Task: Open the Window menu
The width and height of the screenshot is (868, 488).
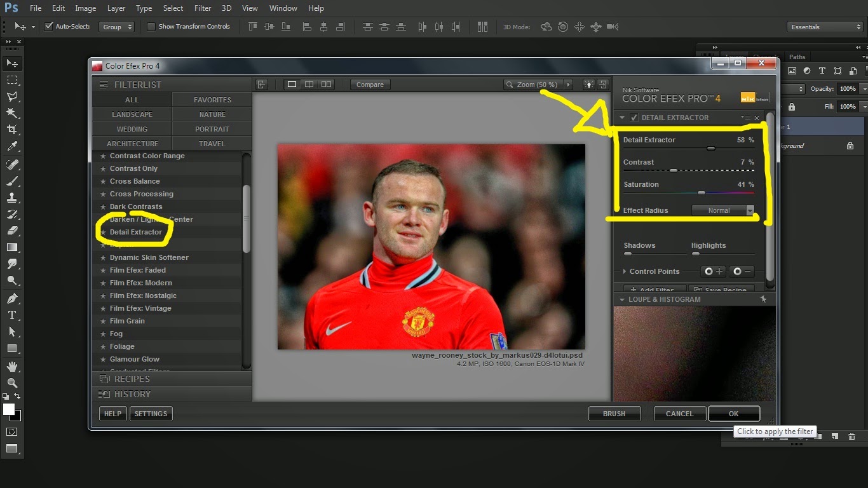Action: [x=283, y=8]
